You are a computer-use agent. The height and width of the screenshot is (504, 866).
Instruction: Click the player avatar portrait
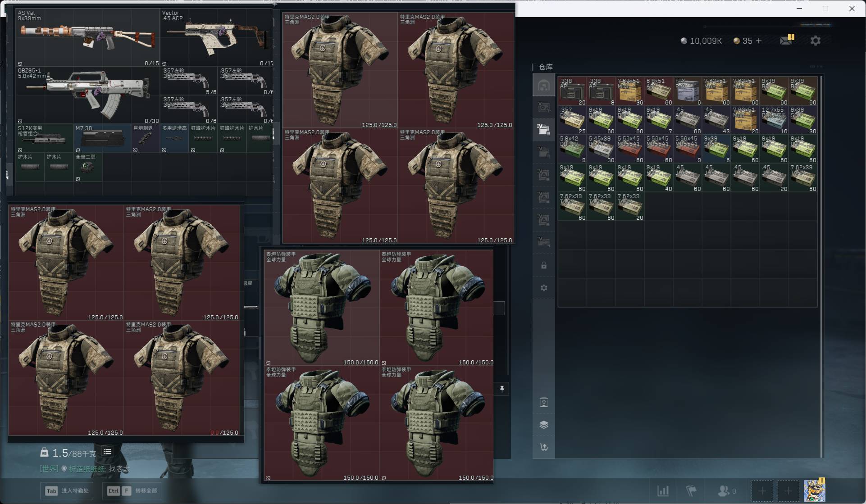(814, 491)
